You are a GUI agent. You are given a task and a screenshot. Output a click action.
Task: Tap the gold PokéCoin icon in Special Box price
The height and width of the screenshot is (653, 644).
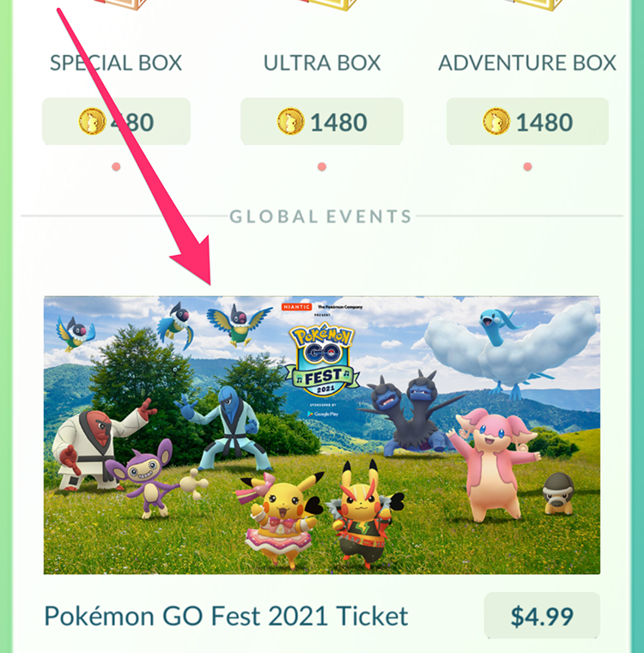[x=92, y=121]
